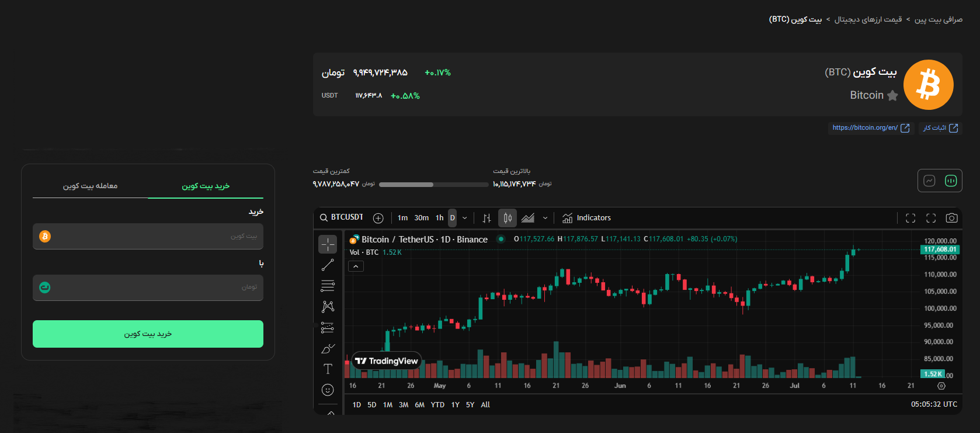Collapse the chart legend with the arrow button

356,266
